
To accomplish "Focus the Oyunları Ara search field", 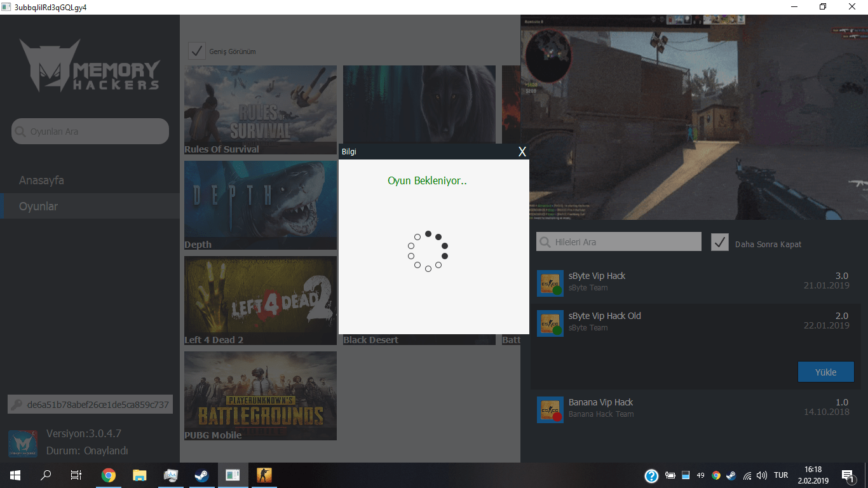I will (x=90, y=132).
